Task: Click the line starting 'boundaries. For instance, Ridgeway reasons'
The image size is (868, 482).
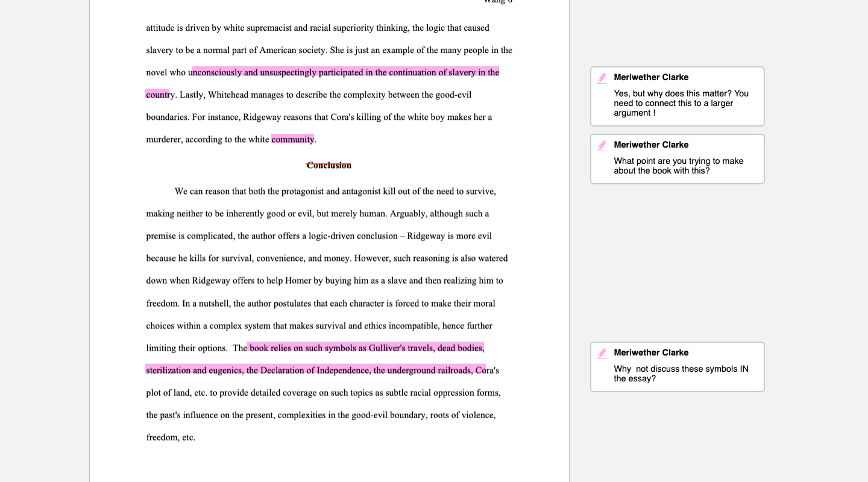Action: [x=319, y=117]
